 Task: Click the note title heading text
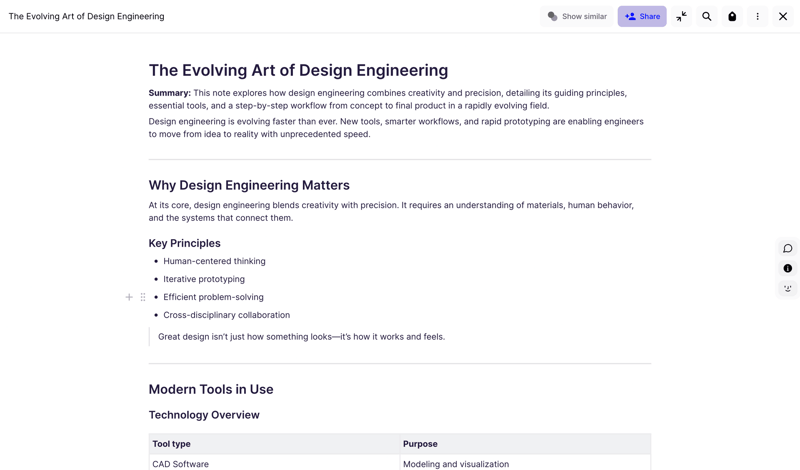[x=298, y=71]
